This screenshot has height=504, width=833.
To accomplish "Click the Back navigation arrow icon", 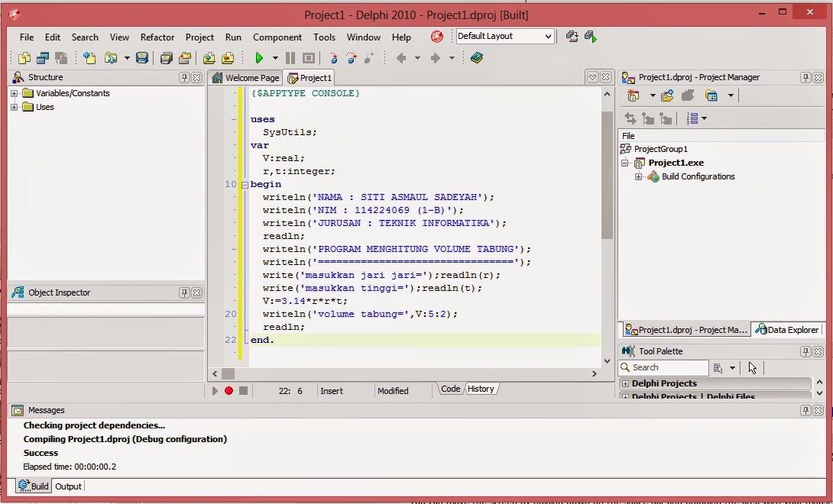I will coord(401,58).
